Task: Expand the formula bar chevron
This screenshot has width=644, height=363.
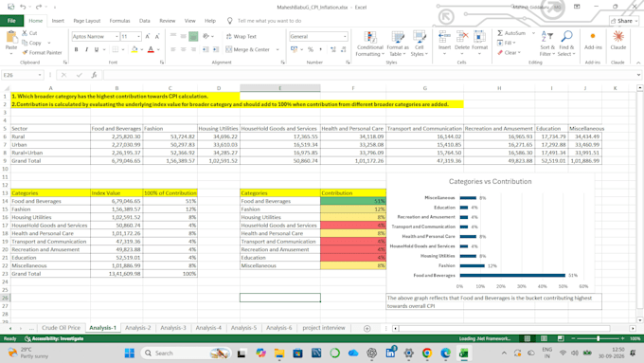Action: (638, 75)
